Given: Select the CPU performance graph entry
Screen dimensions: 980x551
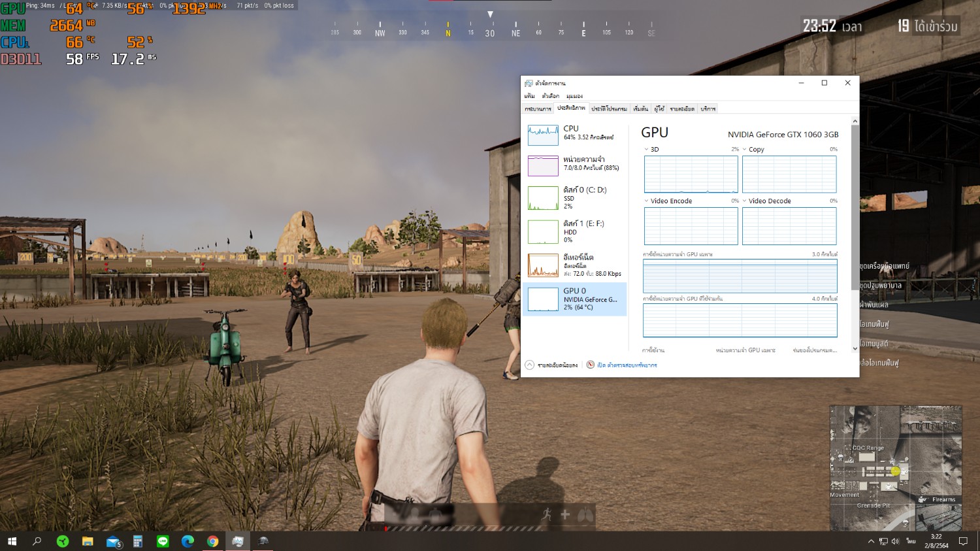Looking at the screenshot, I should [574, 135].
